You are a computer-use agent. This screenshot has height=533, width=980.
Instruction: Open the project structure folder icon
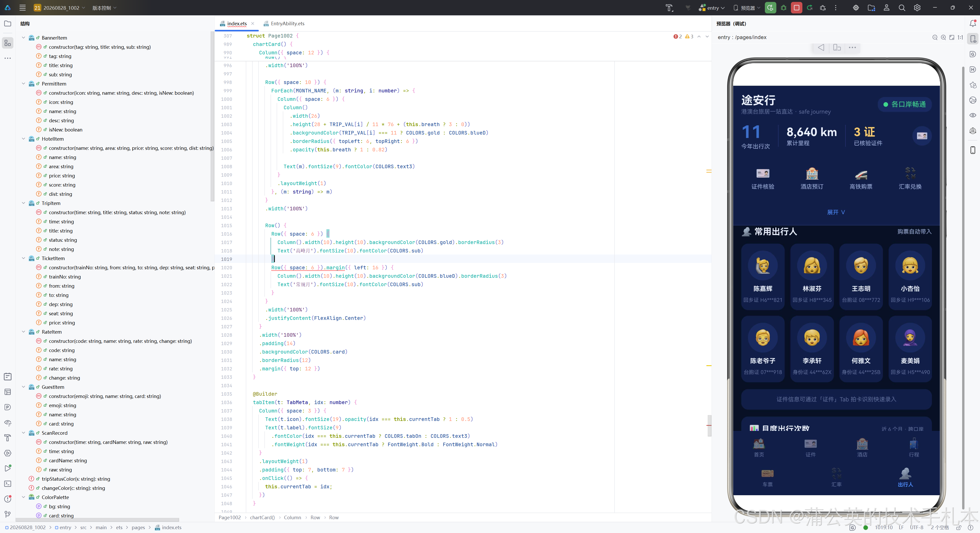pyautogui.click(x=871, y=8)
